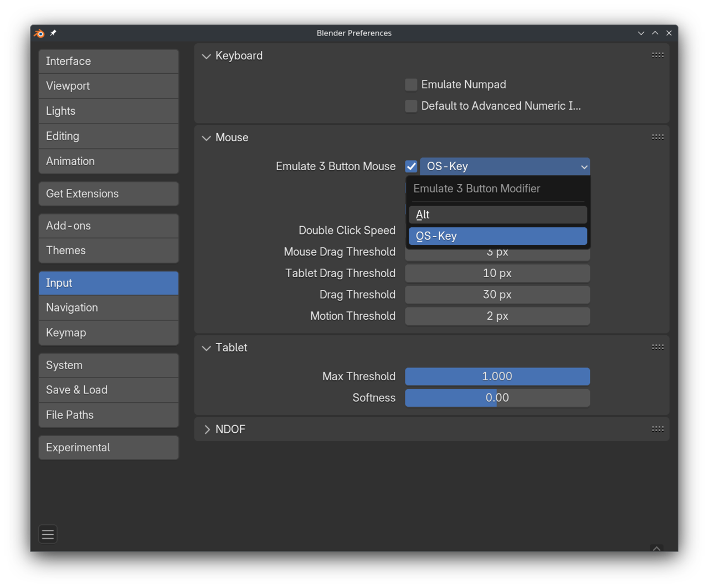Click the Mouse panel drag grip dots
Viewport: 709px width, 588px height.
(x=657, y=137)
